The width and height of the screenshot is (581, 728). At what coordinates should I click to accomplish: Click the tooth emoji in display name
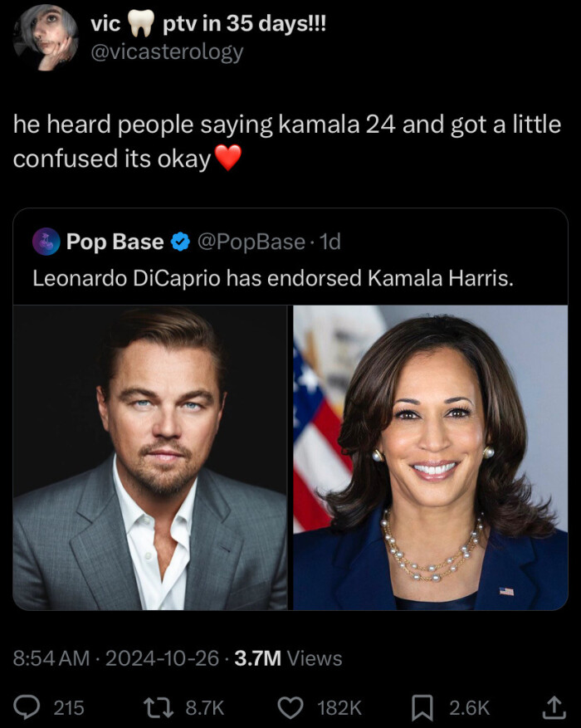click(142, 25)
